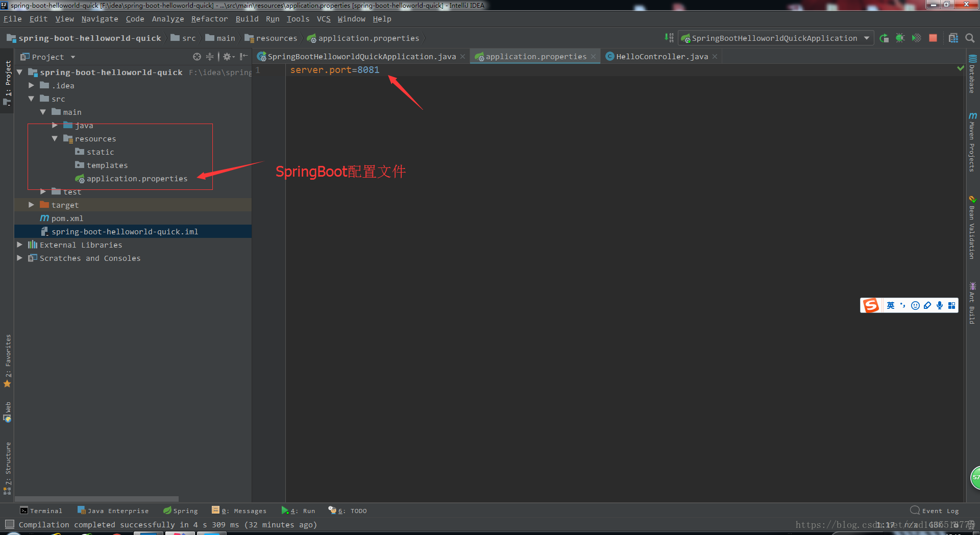Click Collapse All icon in Project panel
Screen dimensions: 980x535
tap(210, 57)
